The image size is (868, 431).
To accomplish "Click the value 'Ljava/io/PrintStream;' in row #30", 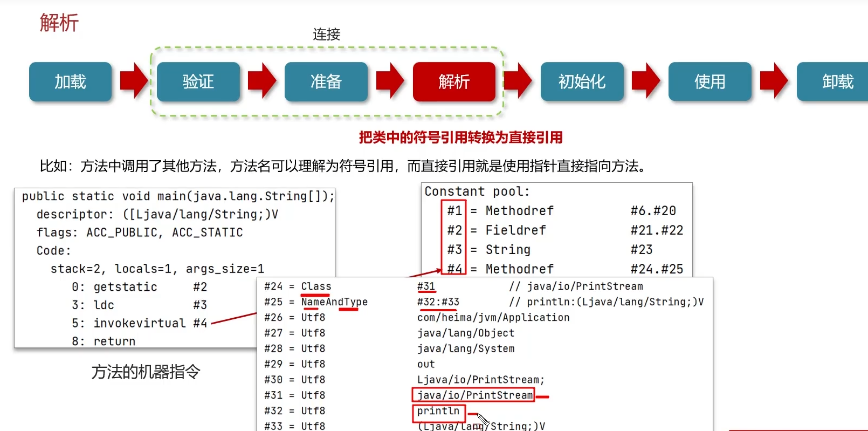I will click(481, 380).
